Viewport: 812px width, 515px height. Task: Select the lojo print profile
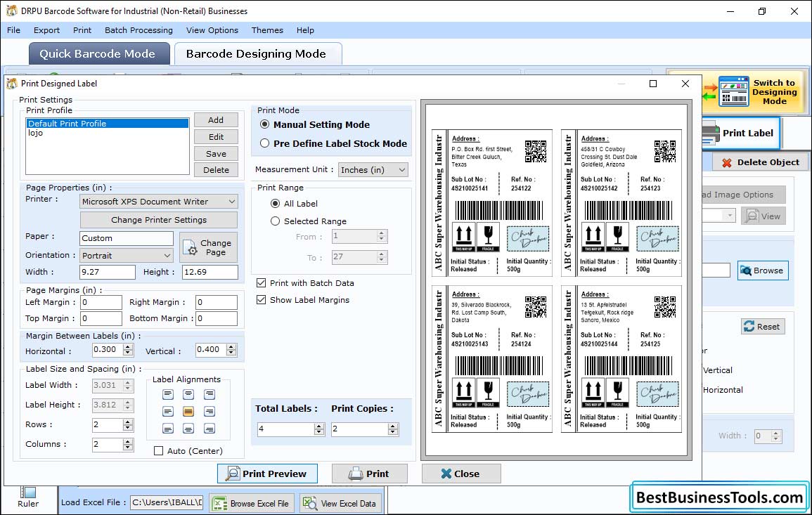107,133
